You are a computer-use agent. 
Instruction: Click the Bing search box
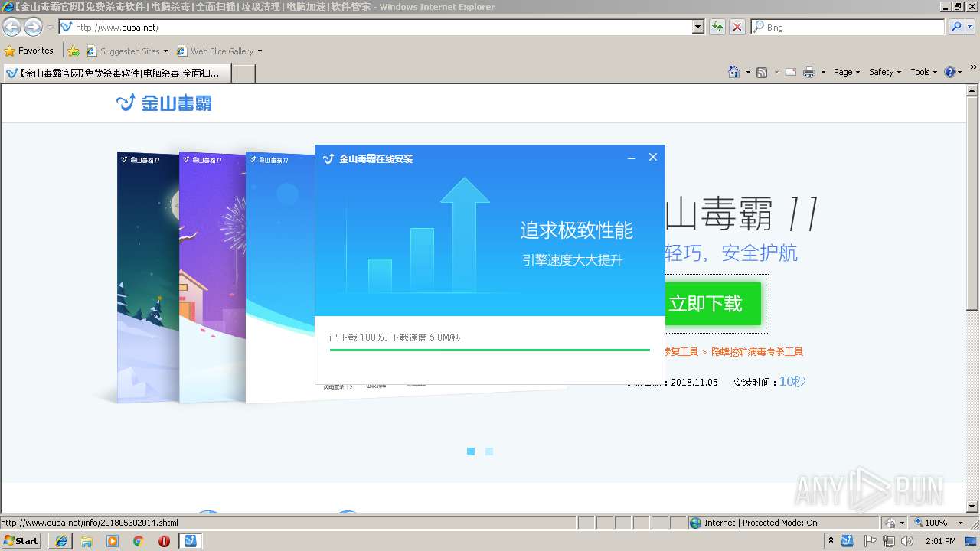tap(848, 27)
